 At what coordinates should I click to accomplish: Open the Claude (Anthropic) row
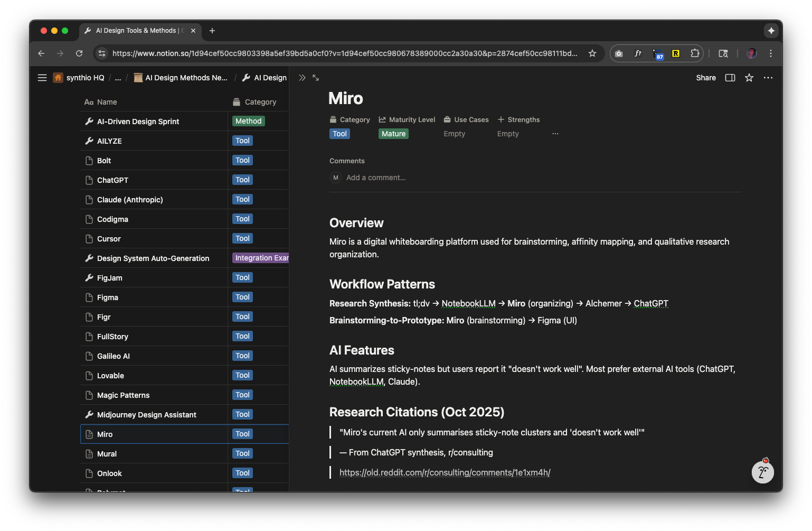[x=130, y=200]
